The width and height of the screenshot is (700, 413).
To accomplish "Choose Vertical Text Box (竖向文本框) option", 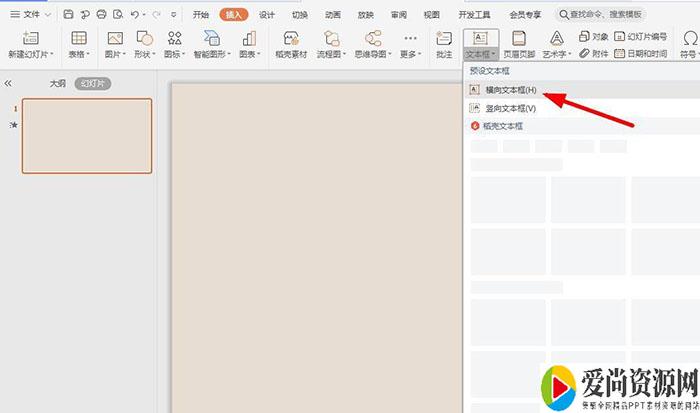I will coord(510,108).
